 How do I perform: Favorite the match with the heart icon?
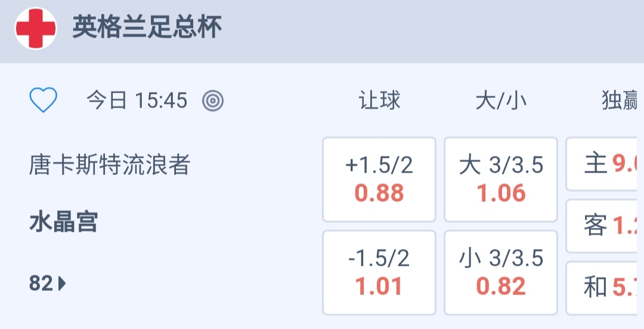[x=44, y=100]
